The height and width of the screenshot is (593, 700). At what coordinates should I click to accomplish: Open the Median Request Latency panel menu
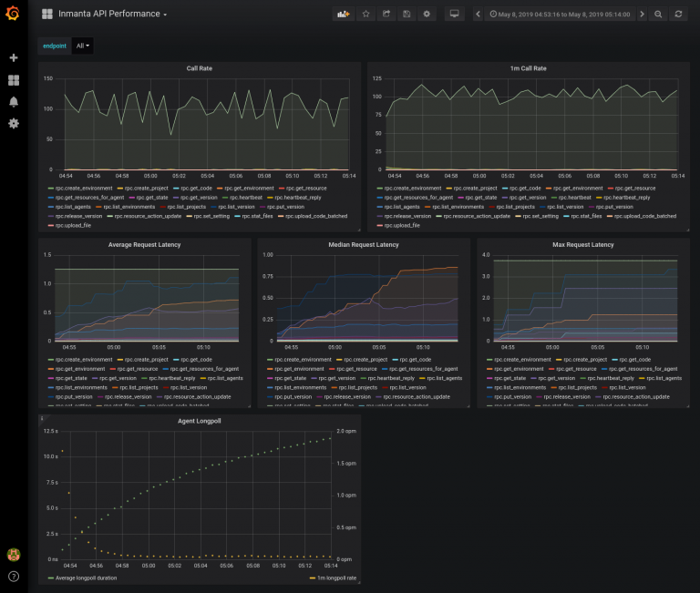tap(364, 244)
